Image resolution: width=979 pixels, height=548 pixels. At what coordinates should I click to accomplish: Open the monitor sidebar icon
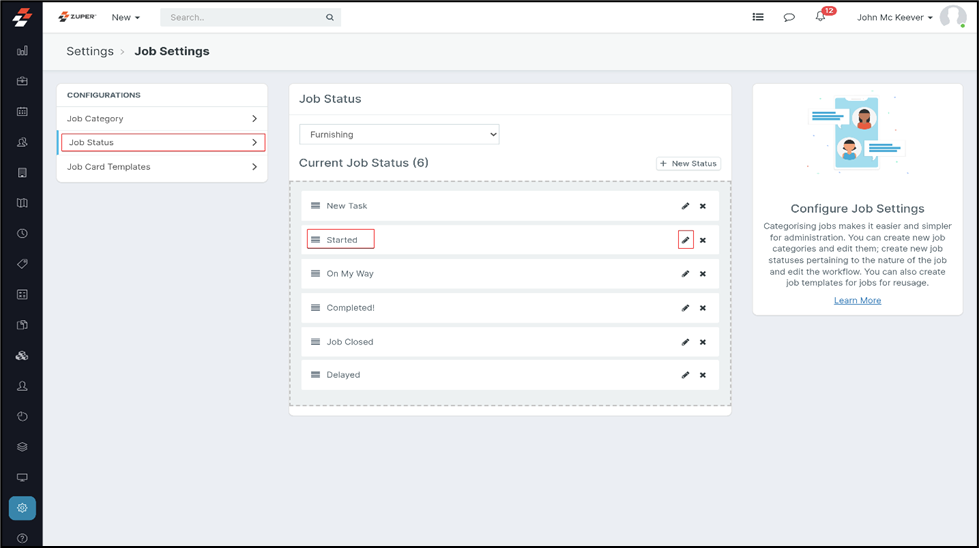22,477
